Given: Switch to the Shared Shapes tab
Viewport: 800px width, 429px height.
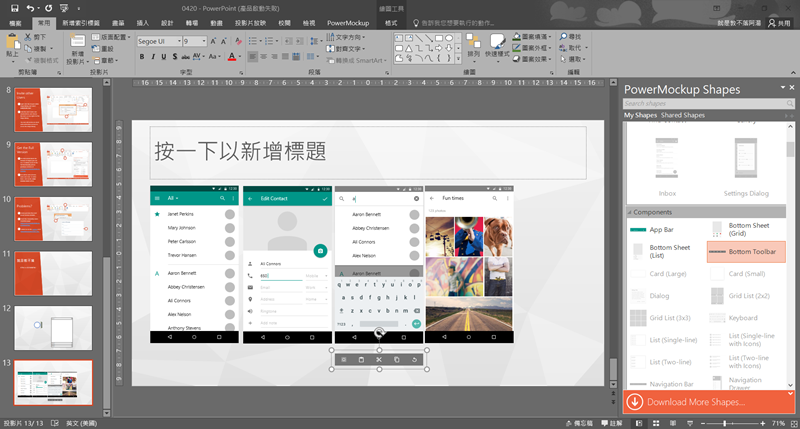Looking at the screenshot, I should click(683, 116).
